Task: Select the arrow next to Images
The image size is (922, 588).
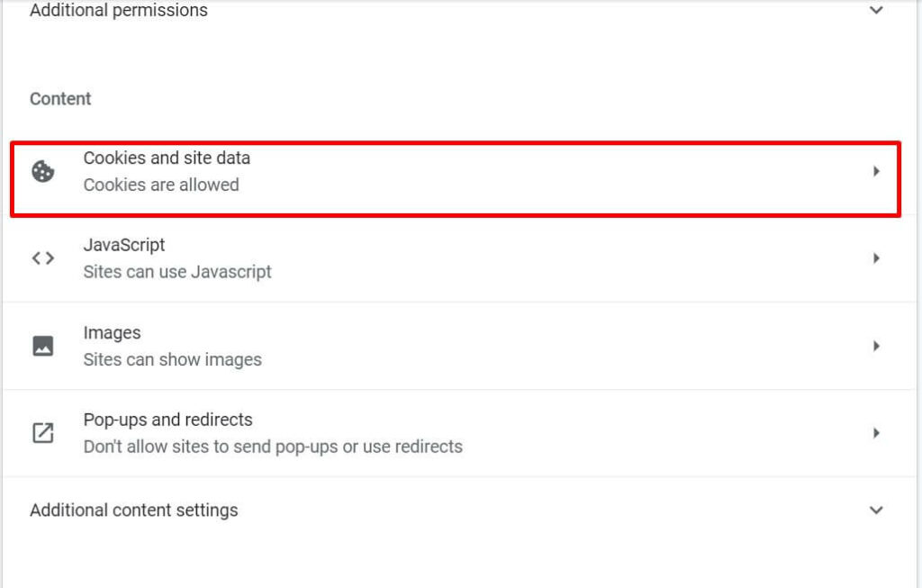Action: pyautogui.click(x=876, y=346)
